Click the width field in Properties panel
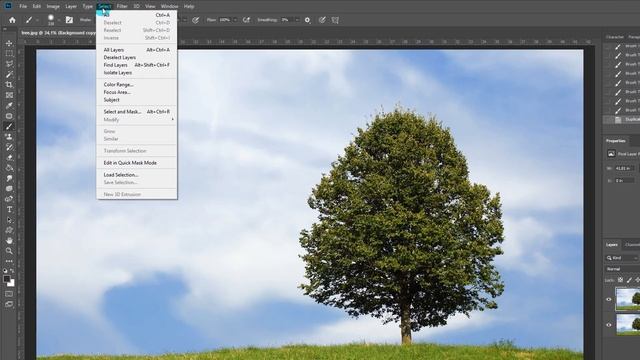Image resolution: width=640 pixels, height=360 pixels. [x=624, y=168]
